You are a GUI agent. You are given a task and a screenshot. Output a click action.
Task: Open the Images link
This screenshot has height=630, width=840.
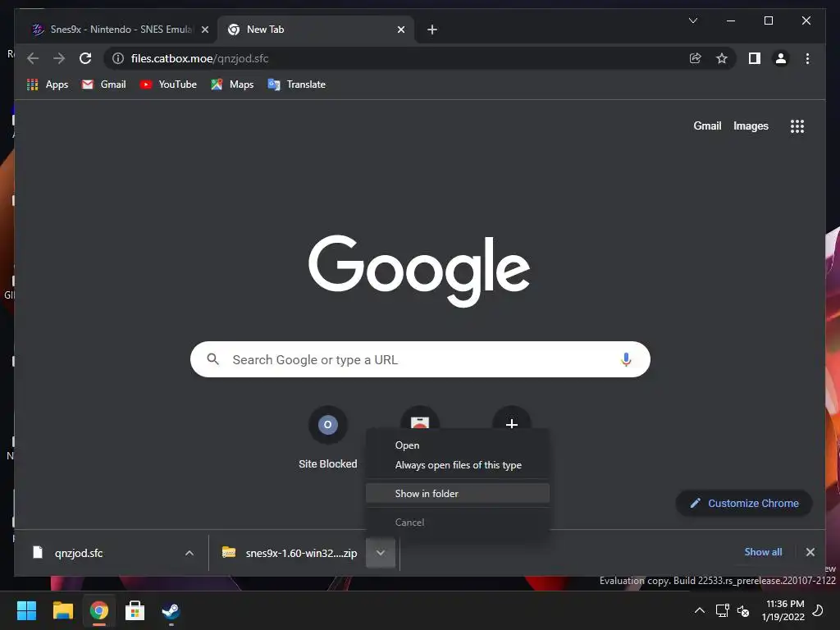click(751, 126)
